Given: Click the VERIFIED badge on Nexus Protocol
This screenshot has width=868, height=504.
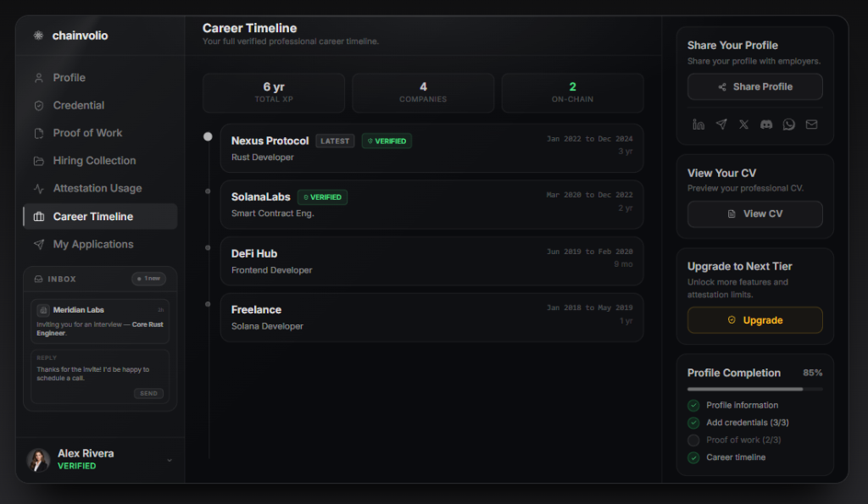Looking at the screenshot, I should point(387,141).
